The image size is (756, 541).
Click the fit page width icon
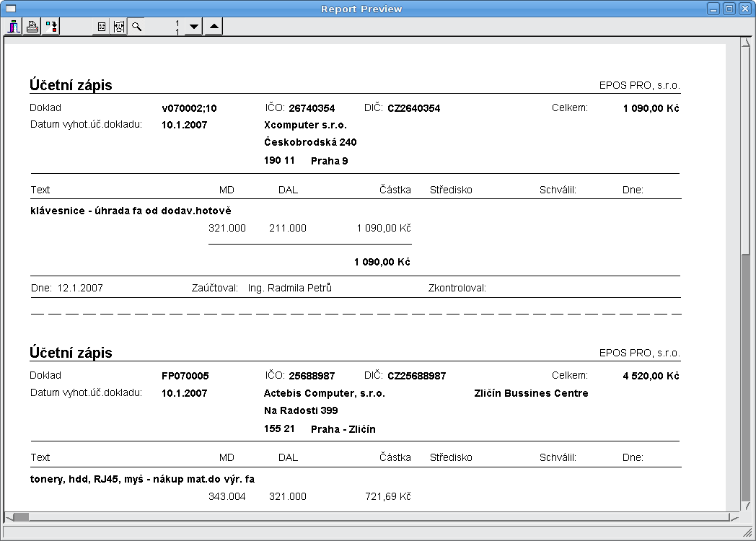click(x=119, y=27)
